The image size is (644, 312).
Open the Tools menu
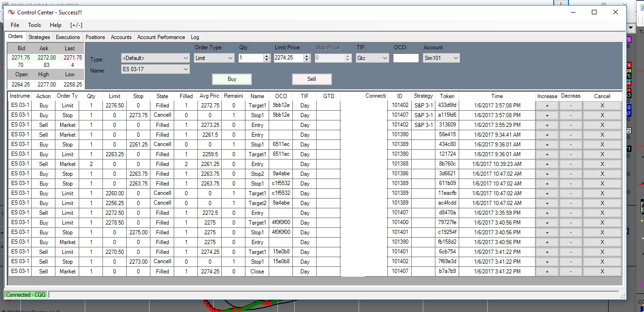tap(34, 25)
